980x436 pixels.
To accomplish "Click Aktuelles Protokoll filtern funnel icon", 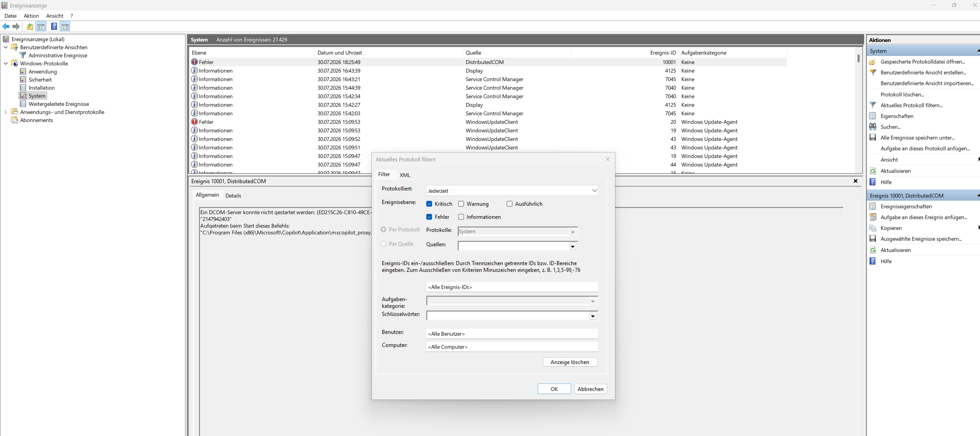I will pos(873,105).
